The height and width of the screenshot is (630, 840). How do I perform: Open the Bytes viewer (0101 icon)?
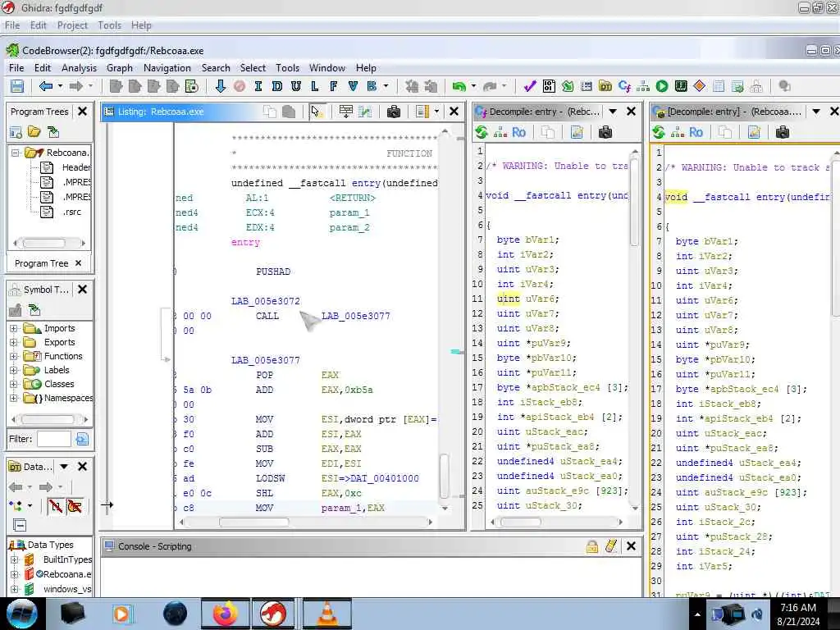pyautogui.click(x=549, y=86)
